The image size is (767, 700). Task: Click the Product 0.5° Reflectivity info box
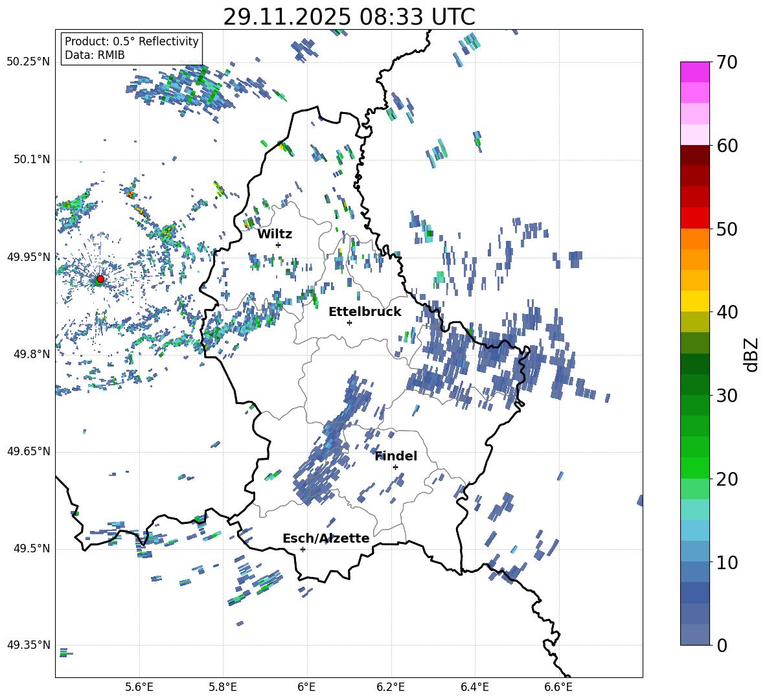[132, 49]
